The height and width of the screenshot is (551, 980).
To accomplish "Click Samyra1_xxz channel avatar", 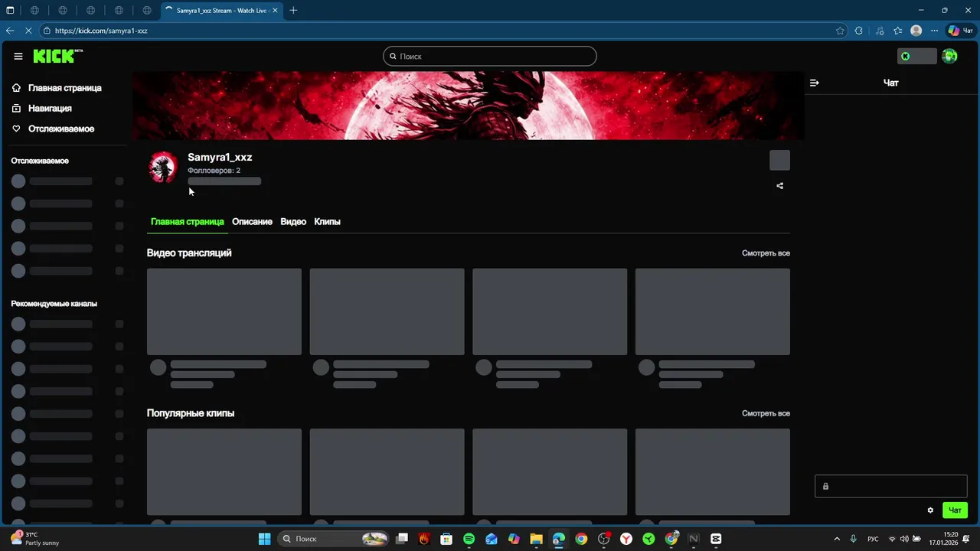I will (162, 167).
